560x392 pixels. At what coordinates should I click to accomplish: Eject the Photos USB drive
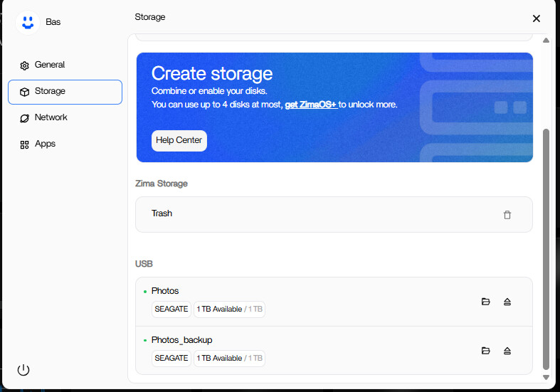point(507,302)
